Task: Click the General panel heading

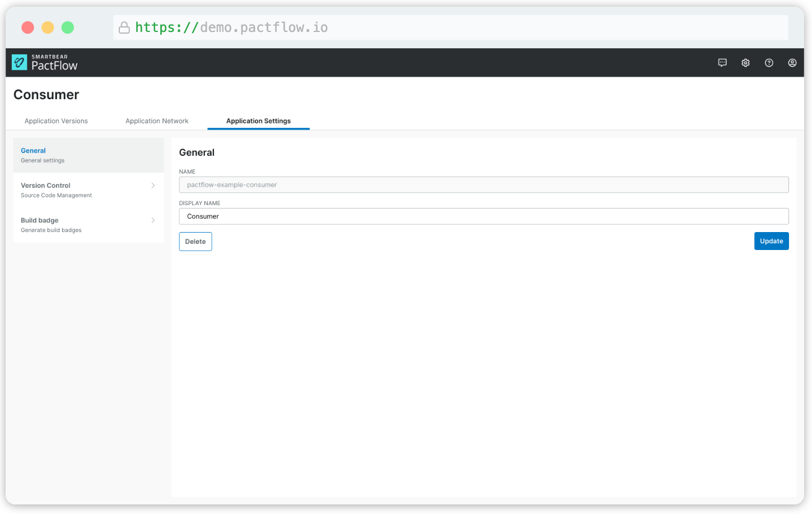Action: (197, 152)
